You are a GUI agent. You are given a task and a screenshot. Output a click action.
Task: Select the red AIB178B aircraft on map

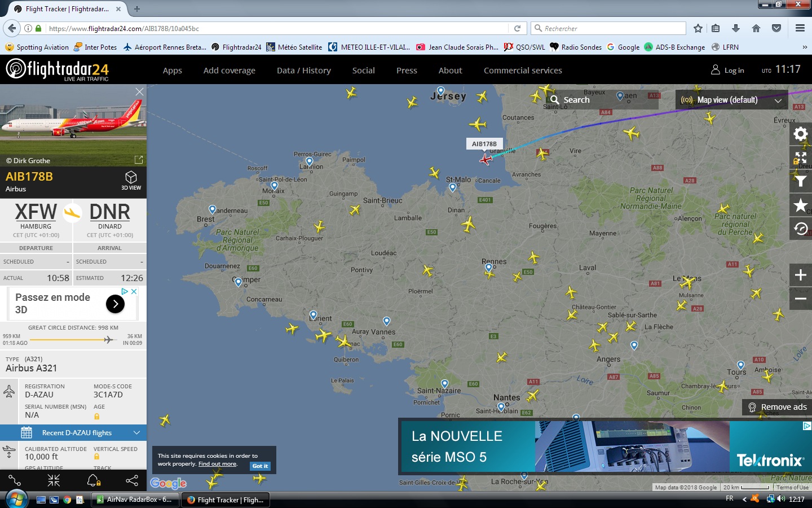point(486,160)
